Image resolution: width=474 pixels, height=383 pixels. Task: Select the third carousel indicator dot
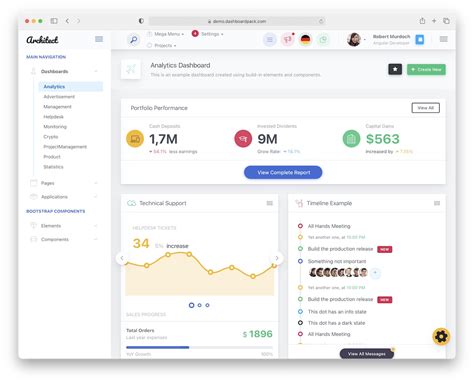point(207,305)
